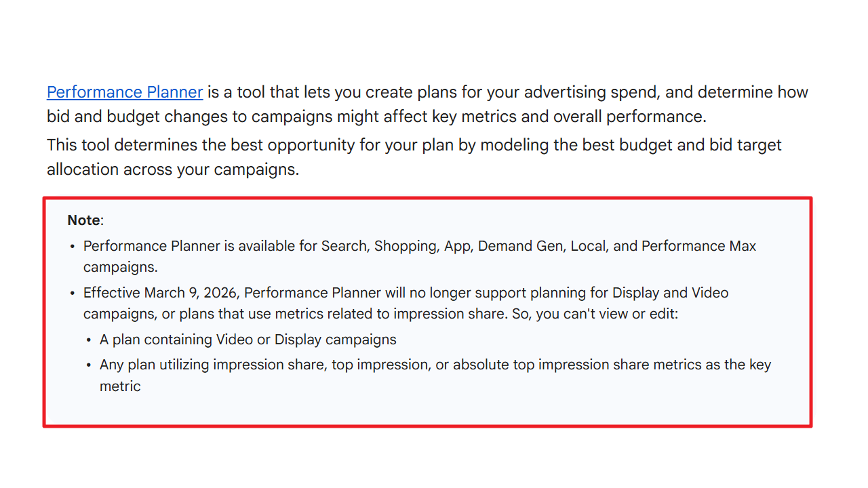Click "allocation across your campaigns" line

(x=172, y=169)
